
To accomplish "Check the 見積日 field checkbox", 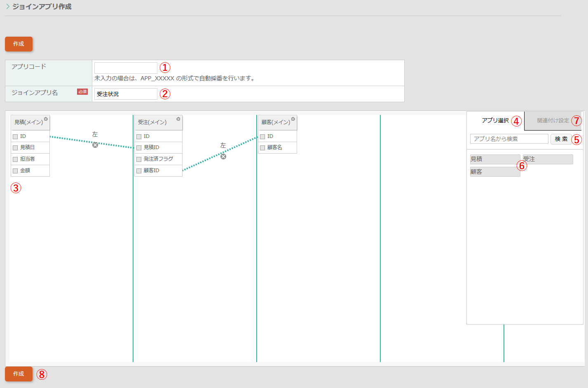I will tap(15, 148).
